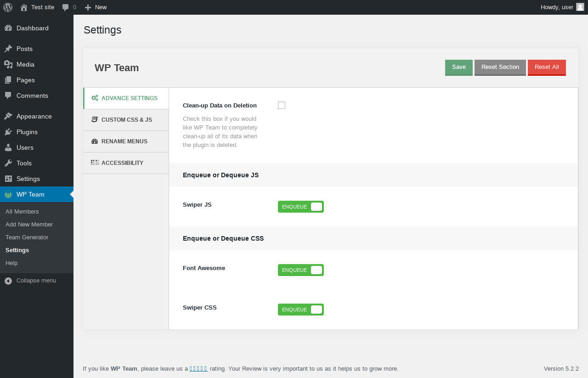Image resolution: width=588 pixels, height=378 pixels.
Task: Open the Tools menu
Action: click(x=37, y=163)
